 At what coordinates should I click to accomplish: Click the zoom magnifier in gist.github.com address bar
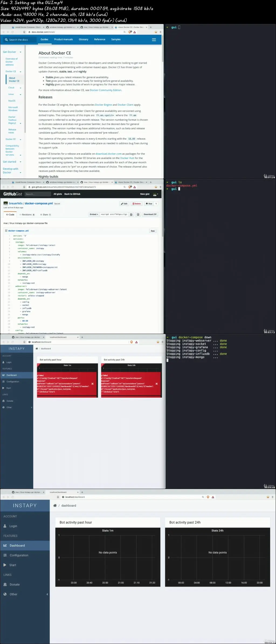click(x=125, y=187)
